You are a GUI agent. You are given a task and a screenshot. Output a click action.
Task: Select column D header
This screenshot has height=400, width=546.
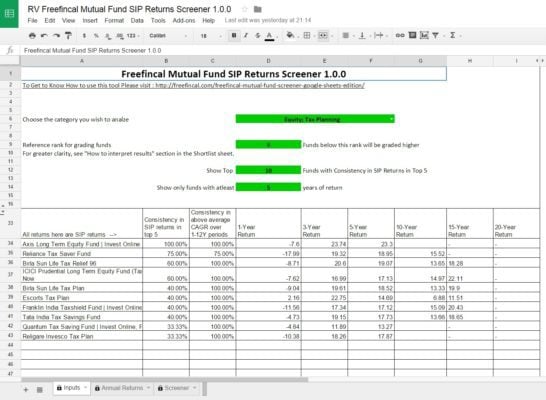268,61
